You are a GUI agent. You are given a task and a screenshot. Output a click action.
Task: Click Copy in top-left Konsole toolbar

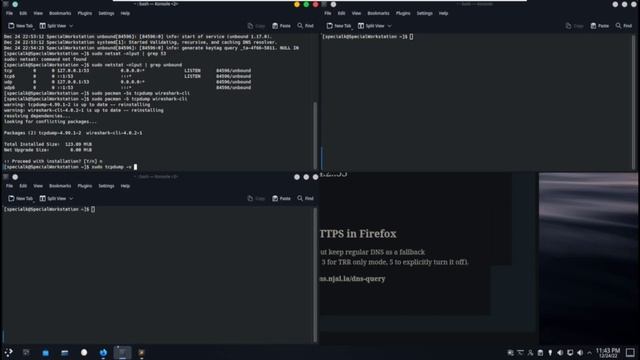pos(256,26)
